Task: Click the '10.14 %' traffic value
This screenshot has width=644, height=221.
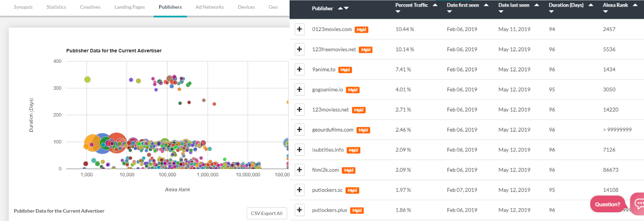Action: [x=405, y=50]
